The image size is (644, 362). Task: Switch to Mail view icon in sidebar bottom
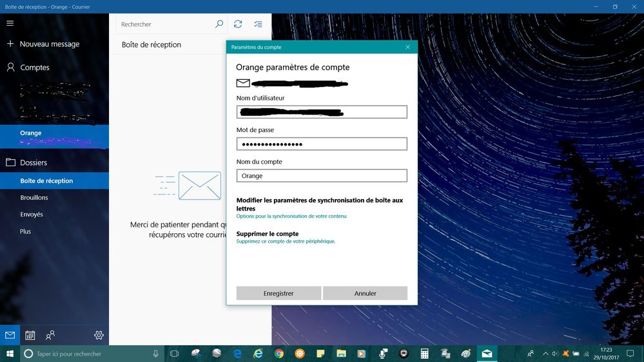tap(10, 335)
